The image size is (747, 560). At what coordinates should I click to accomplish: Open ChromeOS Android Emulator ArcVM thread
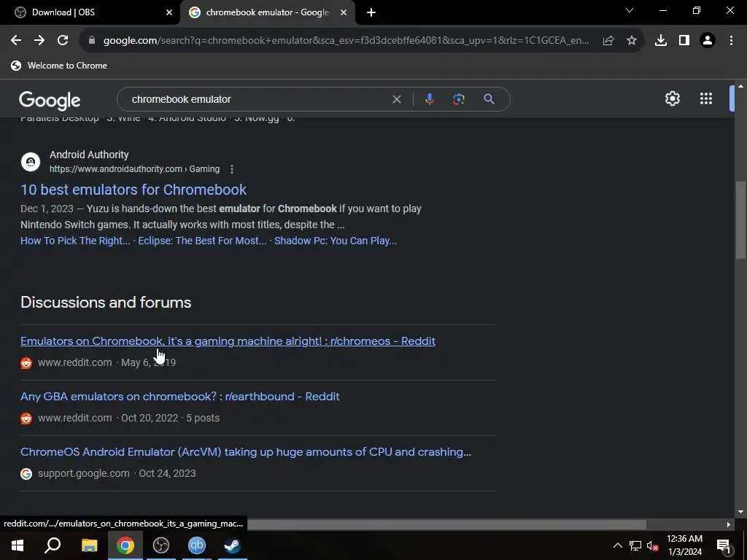pos(246,451)
